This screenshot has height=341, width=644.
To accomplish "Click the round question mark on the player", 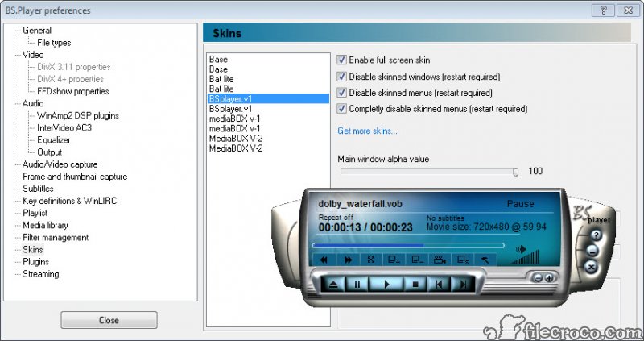I will coord(596,235).
